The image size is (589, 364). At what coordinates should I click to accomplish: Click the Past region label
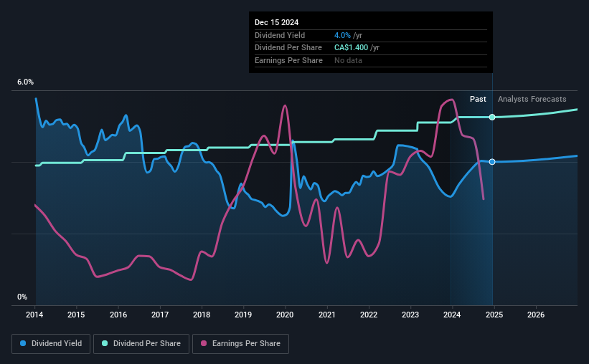[x=478, y=99]
